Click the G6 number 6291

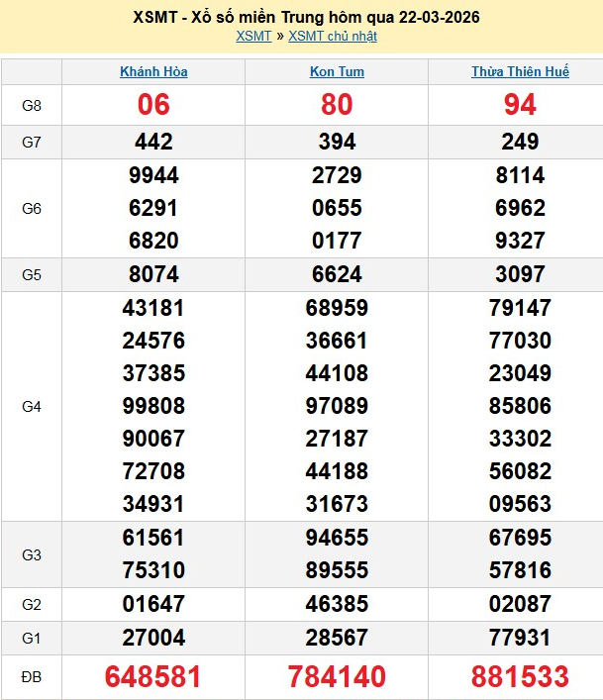click(x=153, y=208)
